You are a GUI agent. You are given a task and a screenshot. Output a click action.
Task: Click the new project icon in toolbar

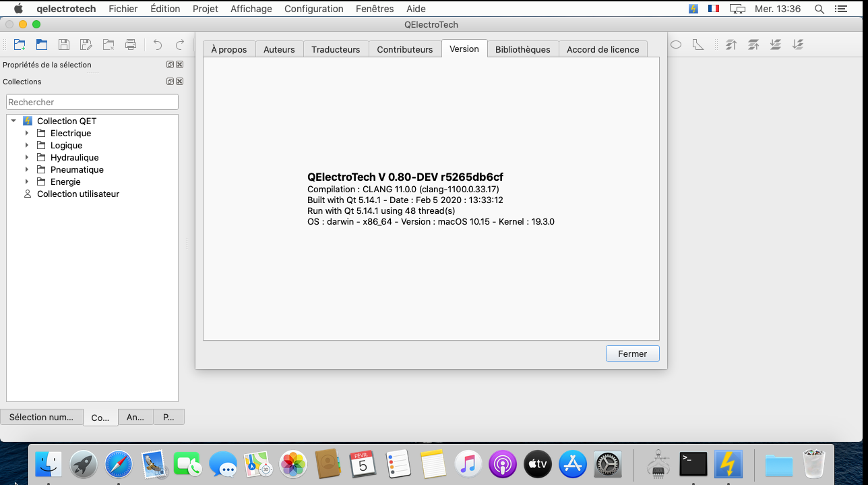pos(20,45)
